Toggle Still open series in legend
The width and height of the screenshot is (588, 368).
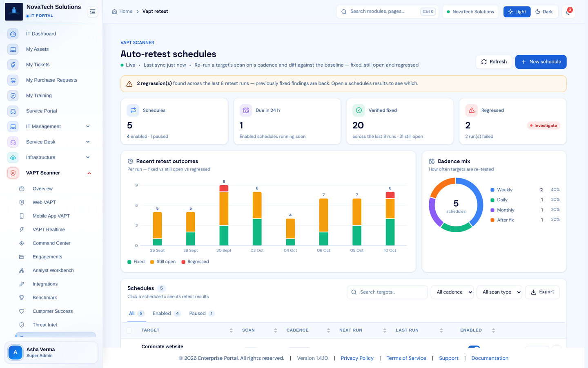(163, 262)
